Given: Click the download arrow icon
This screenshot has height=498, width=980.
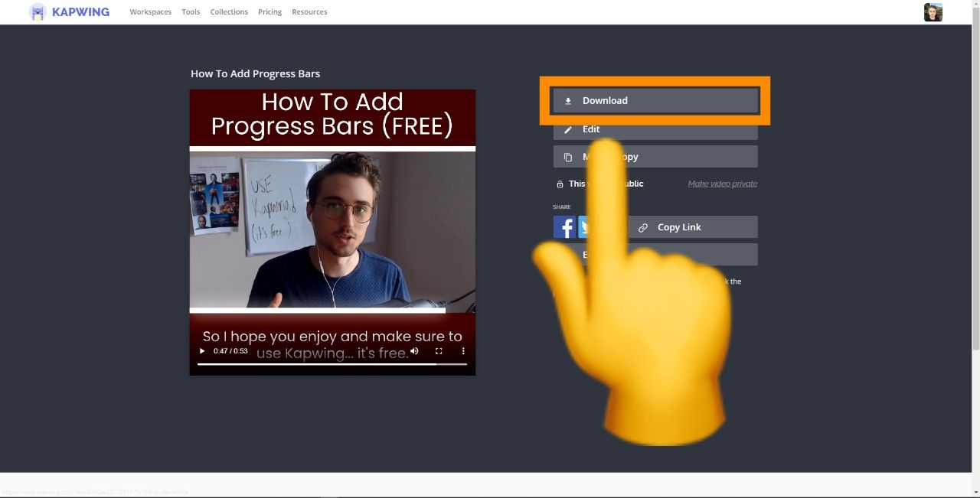Looking at the screenshot, I should click(568, 101).
